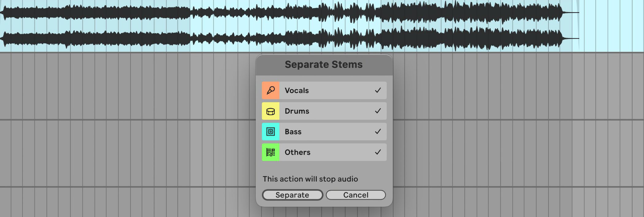Viewport: 644px width, 217px height.
Task: Select the Others row label
Action: pos(297,152)
